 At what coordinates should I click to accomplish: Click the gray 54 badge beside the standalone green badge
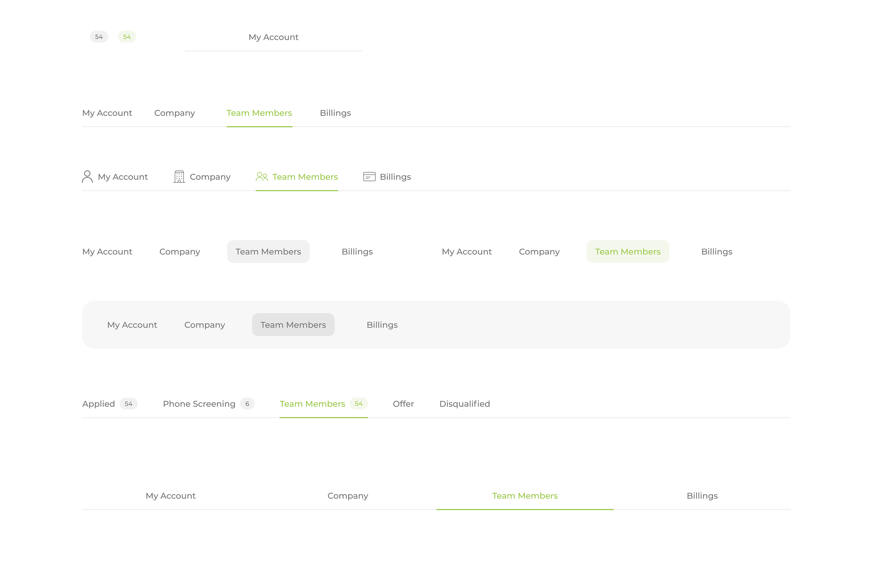pos(99,37)
